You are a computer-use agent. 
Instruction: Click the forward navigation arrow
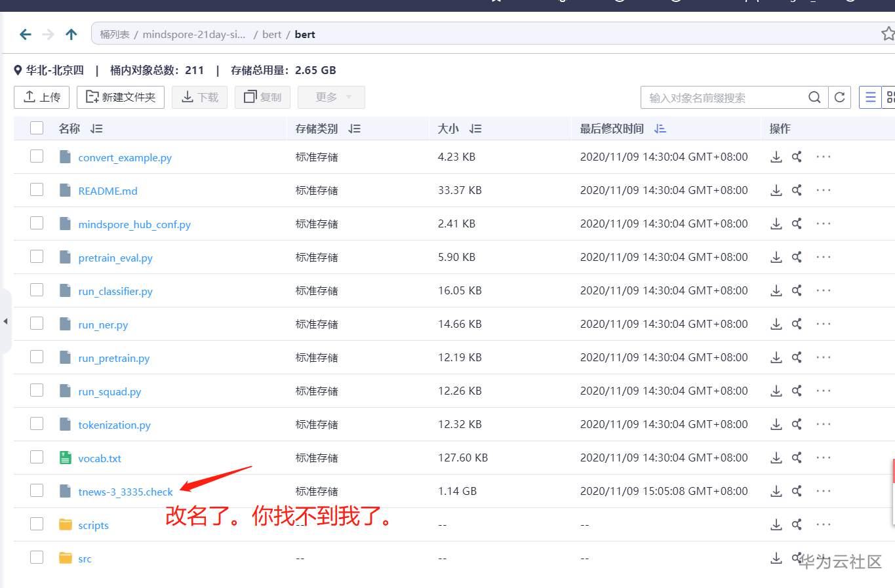49,34
